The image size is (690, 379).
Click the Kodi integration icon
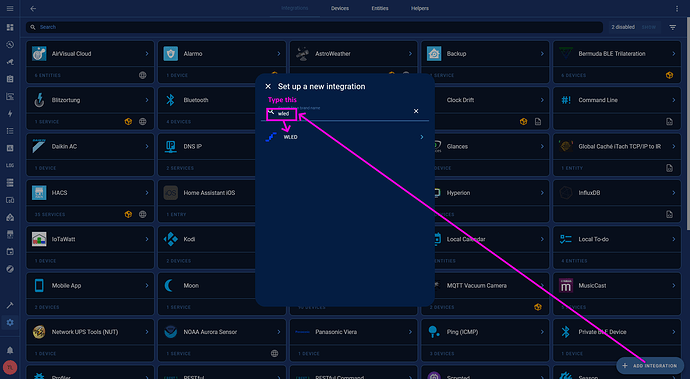coord(171,239)
